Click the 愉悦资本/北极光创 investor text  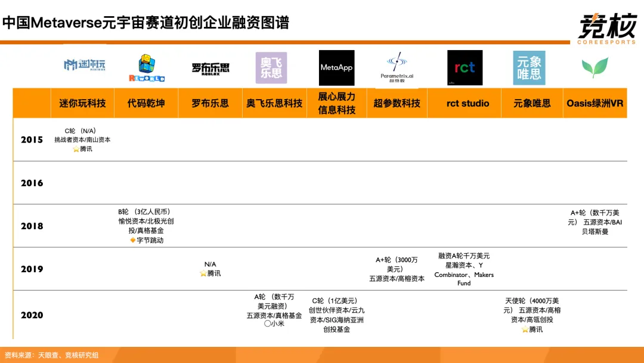[x=146, y=221]
